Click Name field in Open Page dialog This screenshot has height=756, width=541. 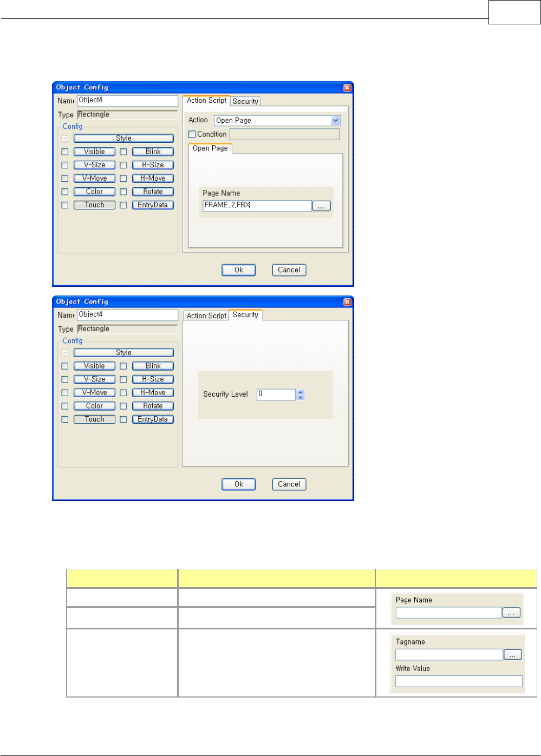(x=127, y=101)
